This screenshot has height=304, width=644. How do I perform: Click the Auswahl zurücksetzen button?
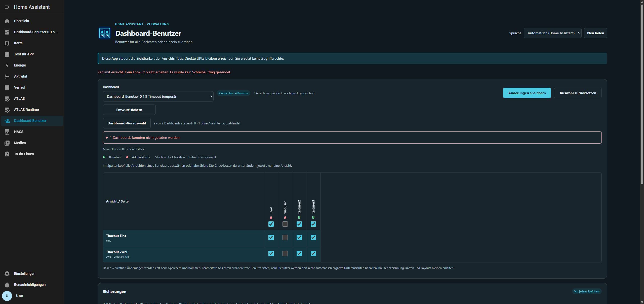click(x=578, y=93)
